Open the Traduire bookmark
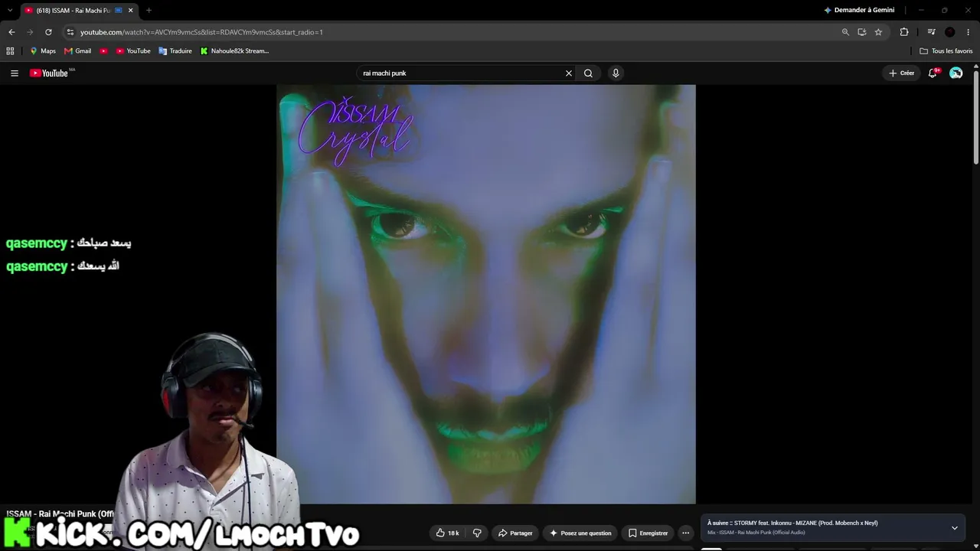This screenshot has width=980, height=551. tap(175, 51)
